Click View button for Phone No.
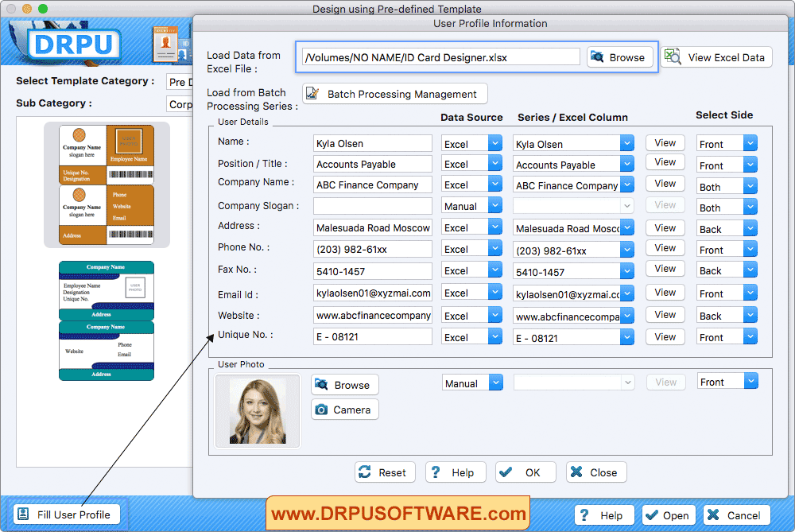 click(665, 248)
